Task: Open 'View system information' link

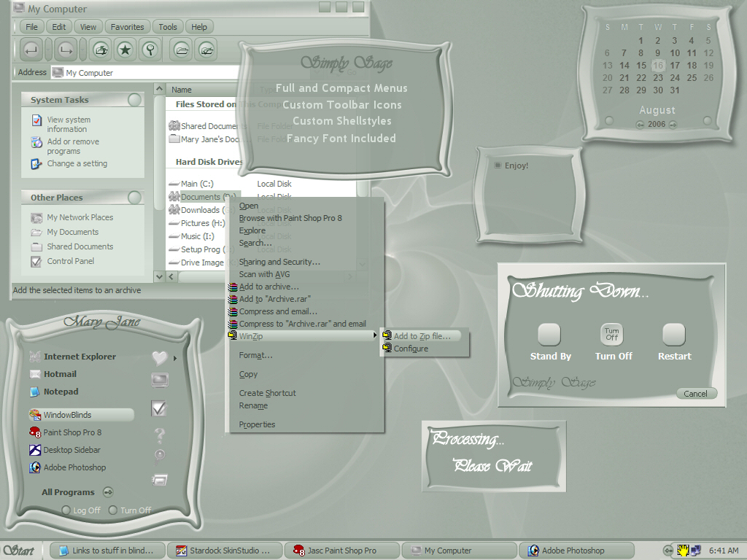Action: coord(69,124)
